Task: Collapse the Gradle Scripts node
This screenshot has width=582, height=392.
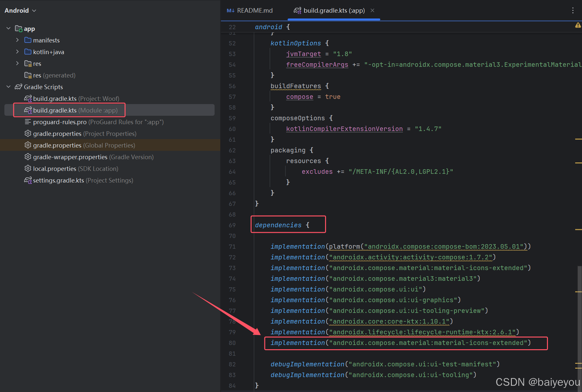Action: (8, 87)
